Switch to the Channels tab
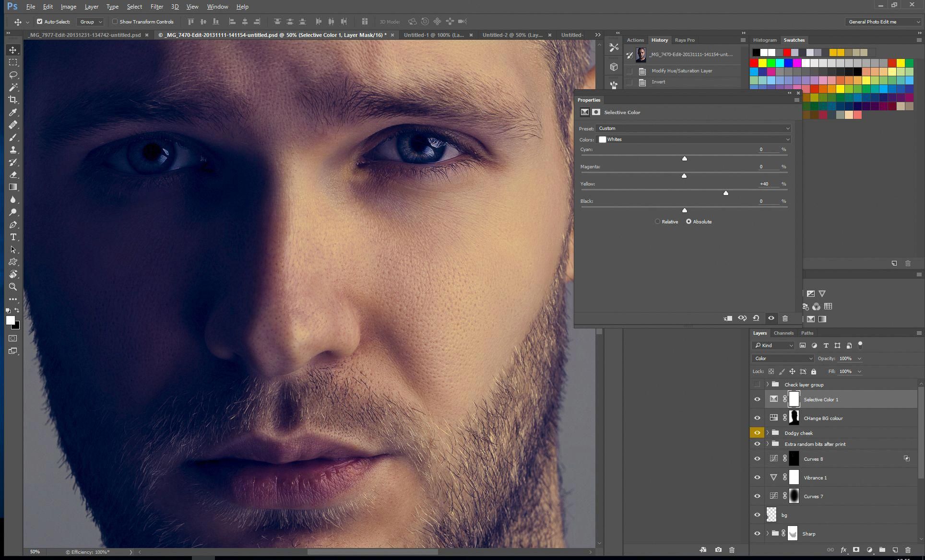This screenshot has height=560, width=925. coord(783,333)
